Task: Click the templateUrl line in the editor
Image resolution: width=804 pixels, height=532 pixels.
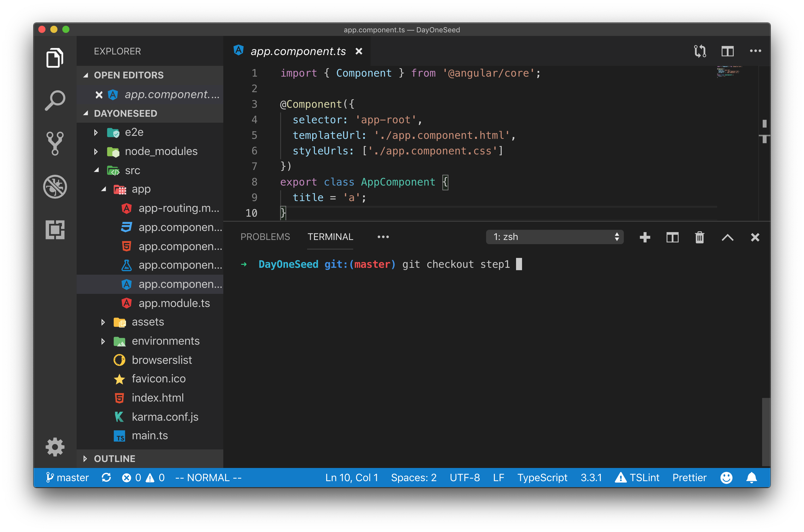Action: coord(404,135)
